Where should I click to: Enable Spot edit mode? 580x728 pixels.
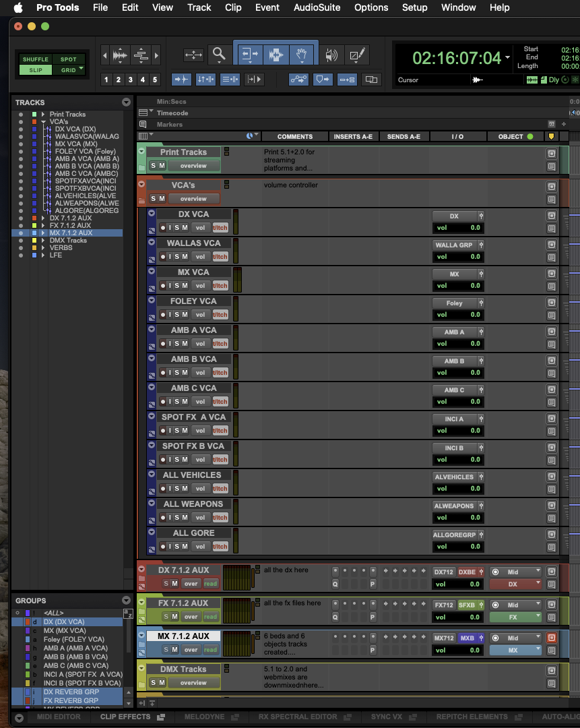69,59
